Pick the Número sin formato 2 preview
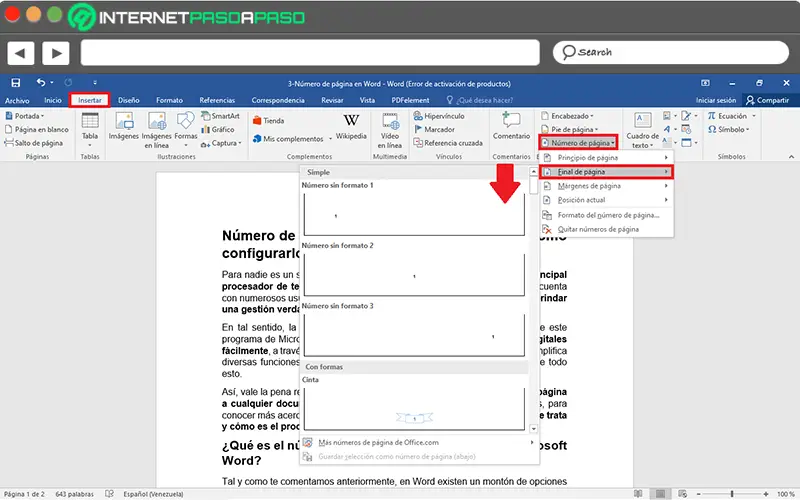 414,273
